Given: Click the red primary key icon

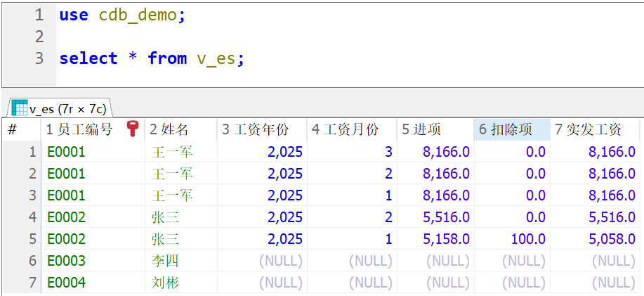Looking at the screenshot, I should coord(132,129).
